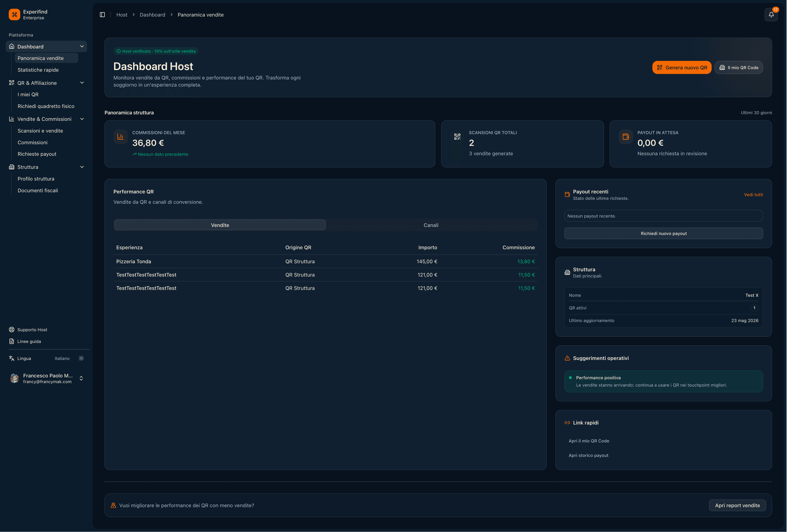787x532 pixels.
Task: Click the Supporto Host lifebuoy icon
Action: (11, 329)
